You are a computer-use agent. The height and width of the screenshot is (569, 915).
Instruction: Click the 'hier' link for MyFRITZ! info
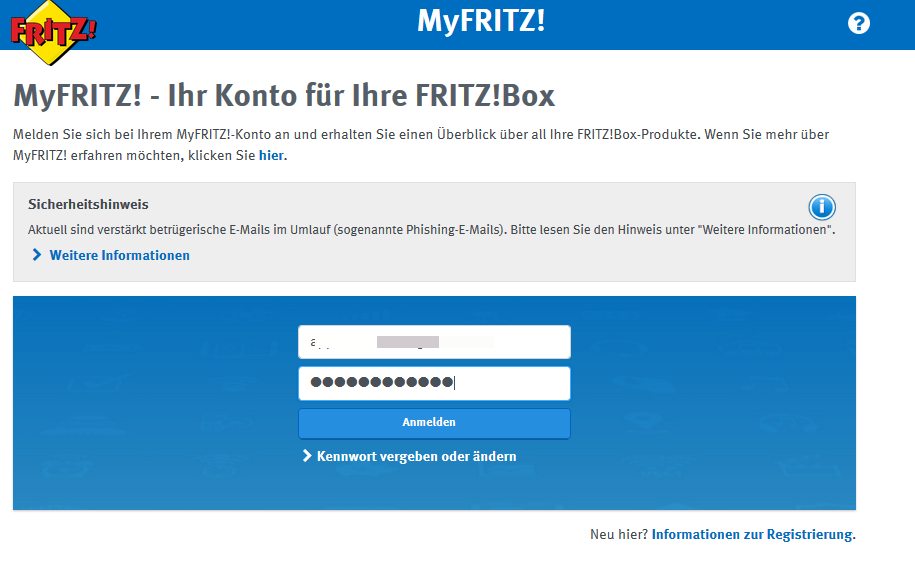[271, 155]
